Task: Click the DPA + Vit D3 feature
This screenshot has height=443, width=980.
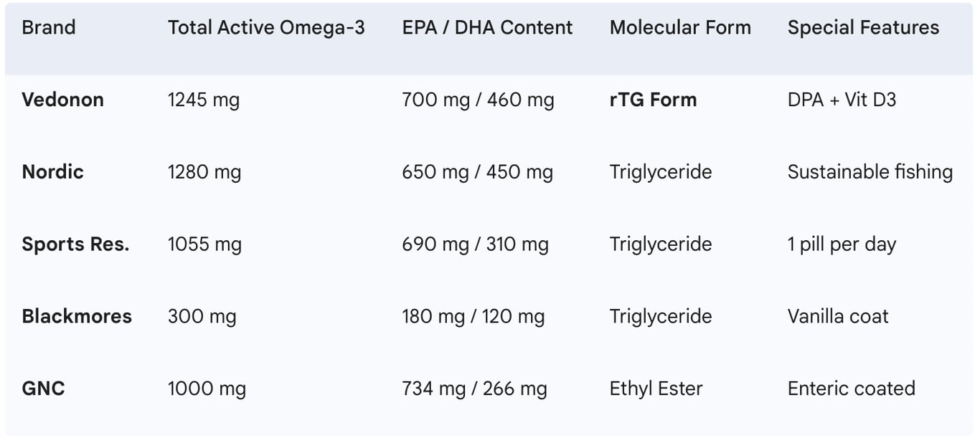Action: point(842,100)
